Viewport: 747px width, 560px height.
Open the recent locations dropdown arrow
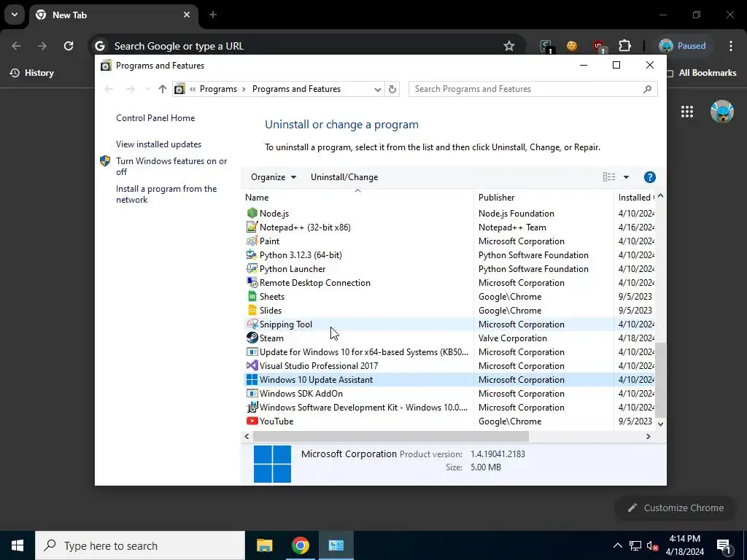(147, 89)
